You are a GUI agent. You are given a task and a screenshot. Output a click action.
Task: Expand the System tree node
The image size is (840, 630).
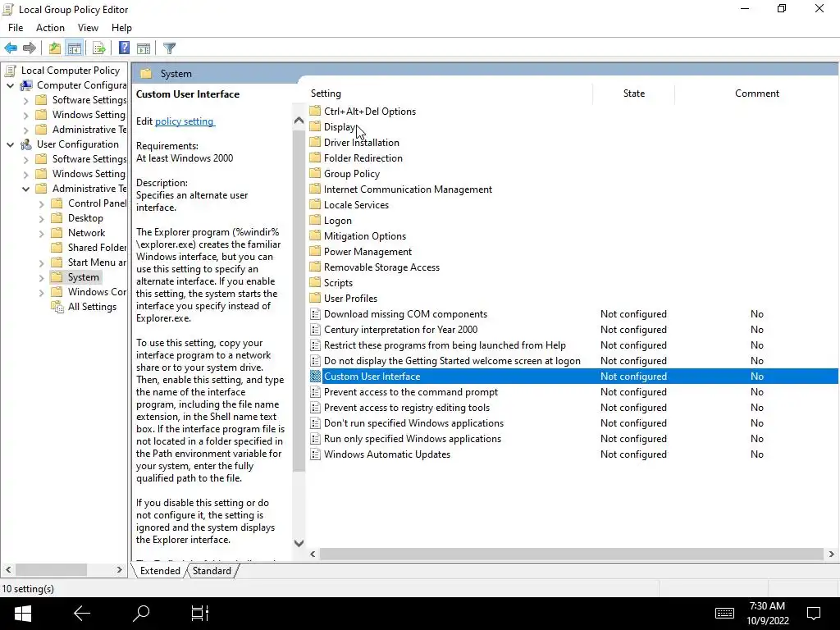41,277
